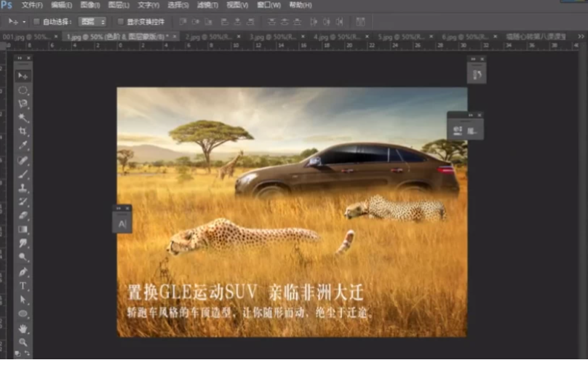
Task: Open the 图层(L) menu
Action: coord(119,5)
